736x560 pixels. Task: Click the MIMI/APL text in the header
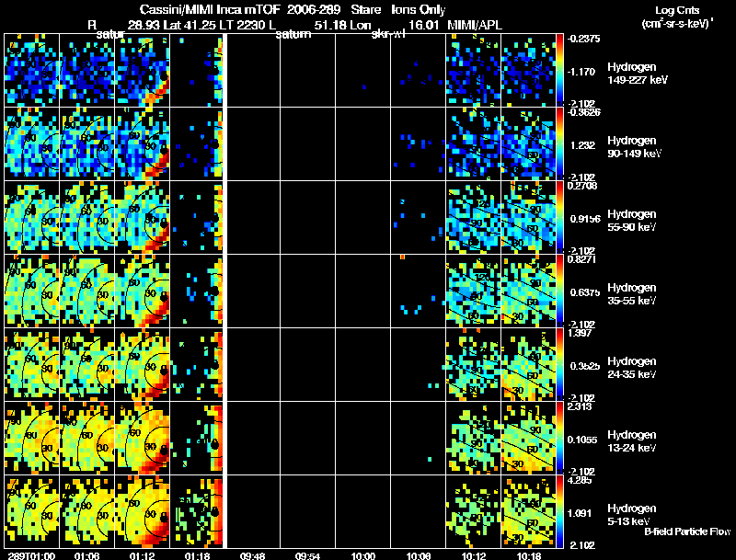pos(474,25)
